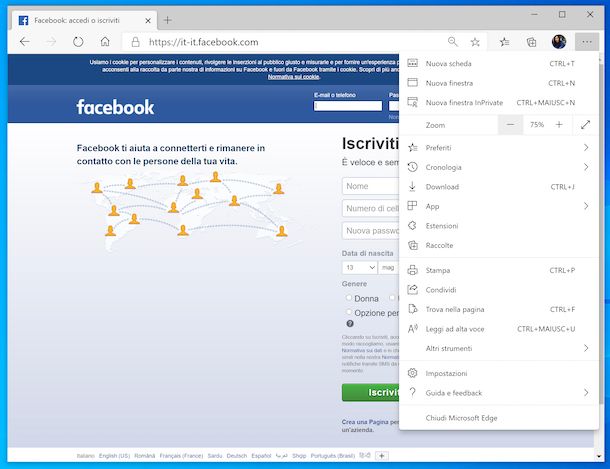Viewport: 610px width, 469px height.
Task: Enter full screen with the diagonal arrow icon
Action: pyautogui.click(x=585, y=125)
